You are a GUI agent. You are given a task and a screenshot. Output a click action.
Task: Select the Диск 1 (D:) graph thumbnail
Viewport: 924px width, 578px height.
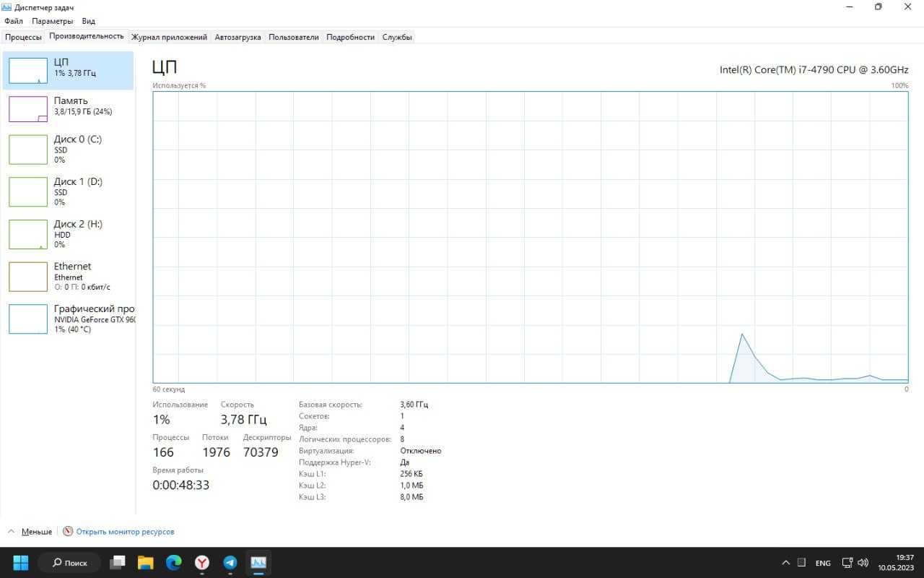pos(28,191)
